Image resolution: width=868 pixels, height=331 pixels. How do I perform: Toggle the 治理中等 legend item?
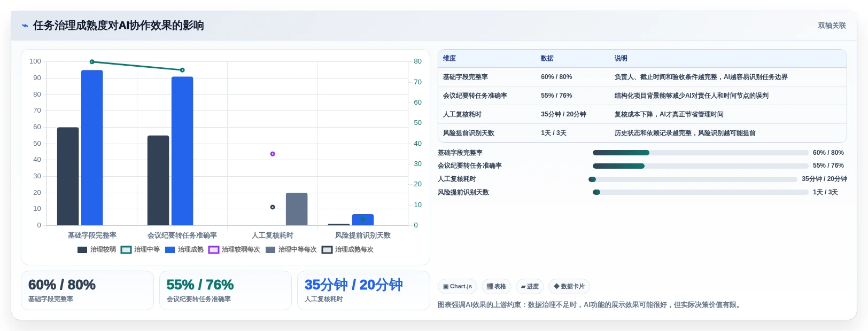click(141, 249)
